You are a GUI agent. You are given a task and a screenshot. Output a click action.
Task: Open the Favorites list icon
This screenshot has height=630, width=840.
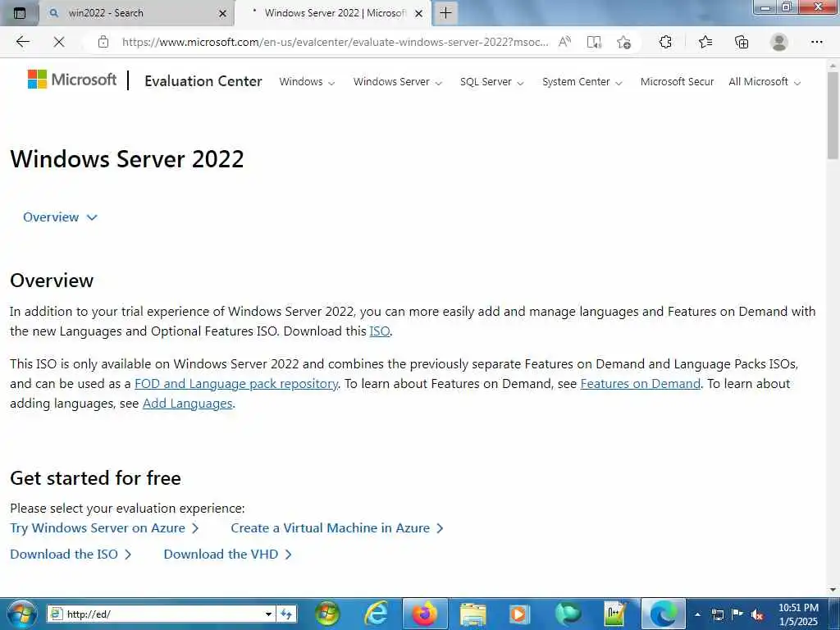tap(705, 42)
